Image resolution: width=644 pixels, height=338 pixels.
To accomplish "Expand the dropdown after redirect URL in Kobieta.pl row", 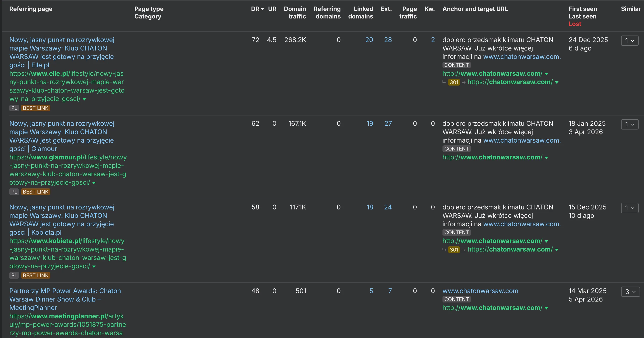I will 556,250.
